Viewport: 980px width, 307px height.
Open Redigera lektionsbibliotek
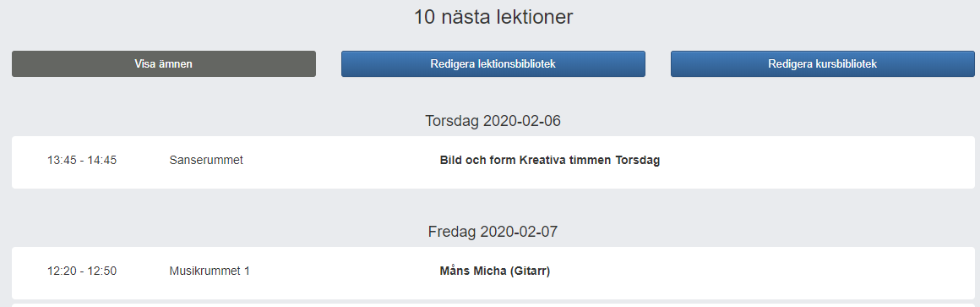(493, 63)
